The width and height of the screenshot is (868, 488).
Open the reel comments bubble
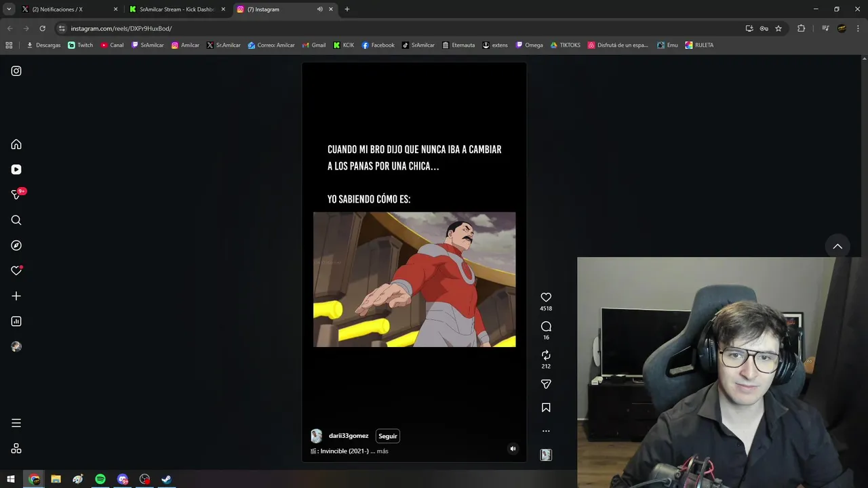click(x=546, y=327)
